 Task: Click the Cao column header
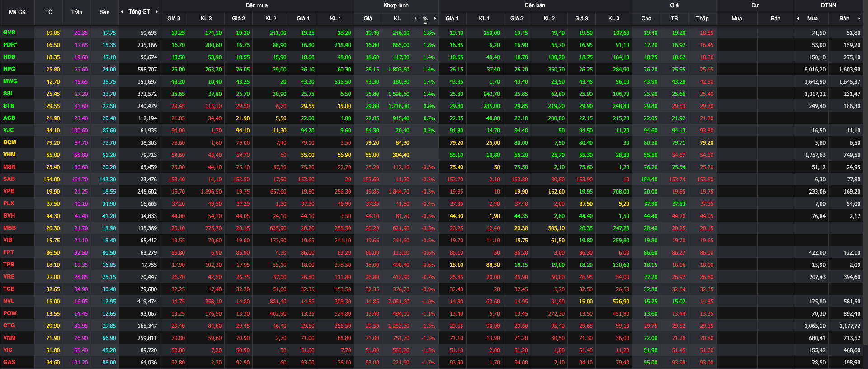tap(646, 19)
